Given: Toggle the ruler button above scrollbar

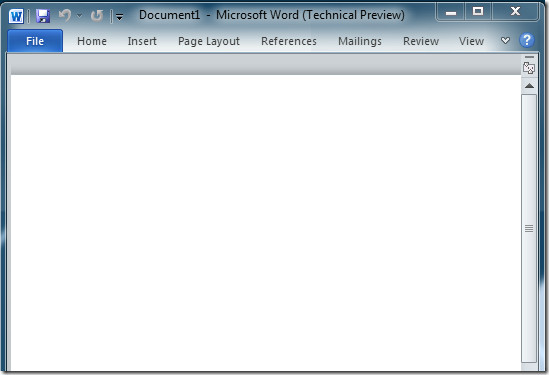Looking at the screenshot, I should coord(529,68).
